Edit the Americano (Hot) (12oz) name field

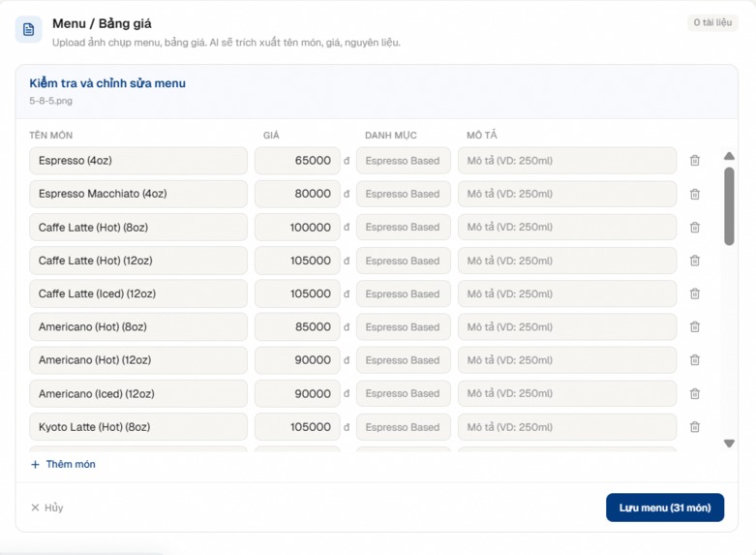pyautogui.click(x=138, y=360)
